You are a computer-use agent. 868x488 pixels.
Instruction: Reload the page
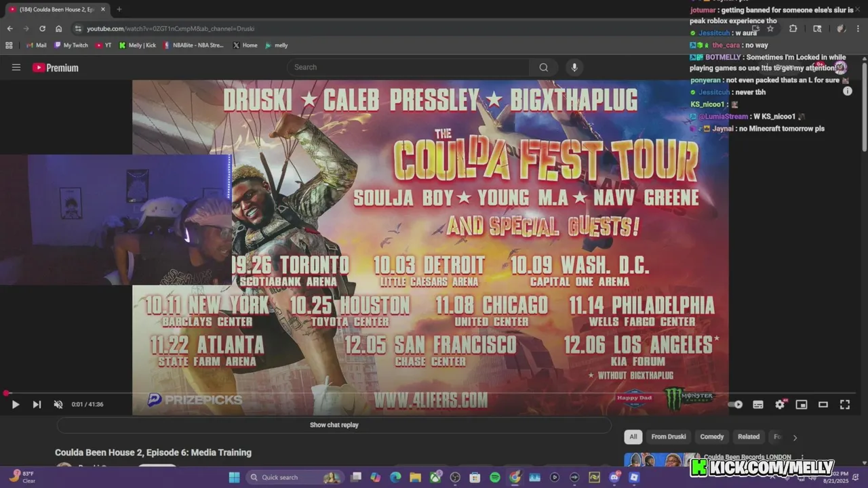pyautogui.click(x=42, y=28)
